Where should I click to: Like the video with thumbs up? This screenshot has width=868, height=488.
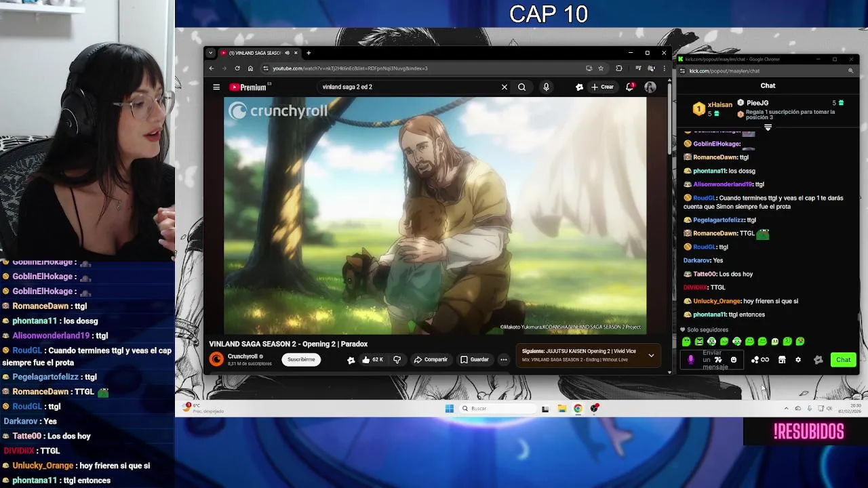[372, 359]
